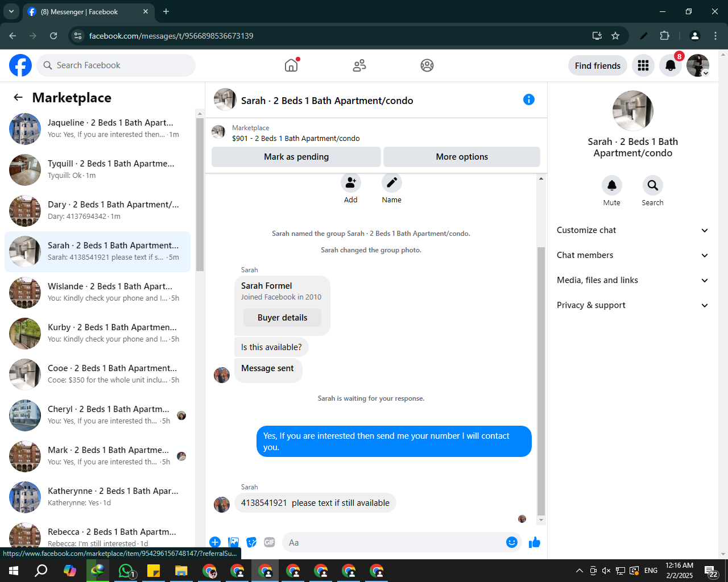This screenshot has height=582, width=728.
Task: Expand the Privacy & support section
Action: 633,305
